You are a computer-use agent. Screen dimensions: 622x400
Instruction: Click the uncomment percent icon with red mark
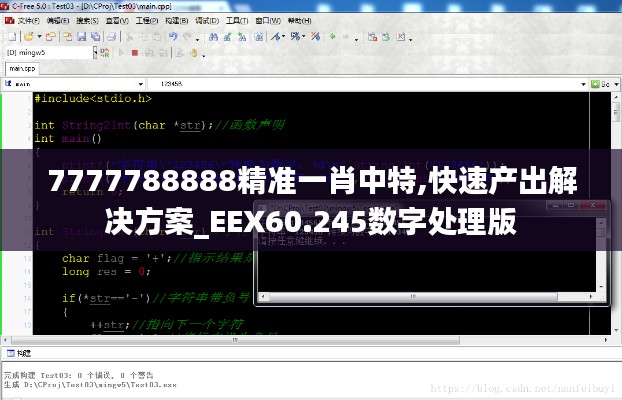pyautogui.click(x=315, y=37)
